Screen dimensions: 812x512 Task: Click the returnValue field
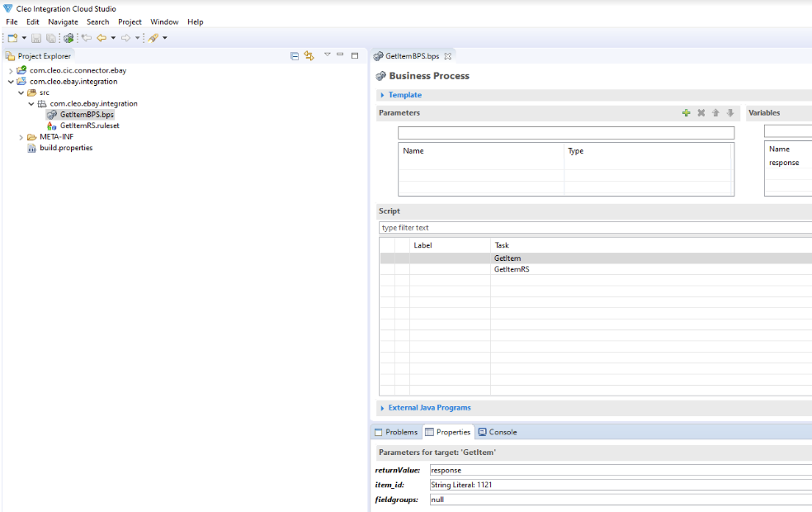coord(621,471)
